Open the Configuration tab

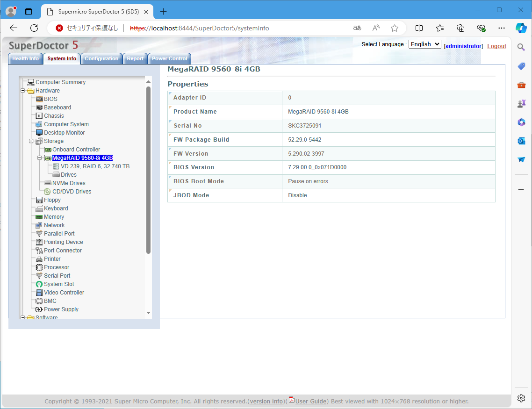[101, 59]
